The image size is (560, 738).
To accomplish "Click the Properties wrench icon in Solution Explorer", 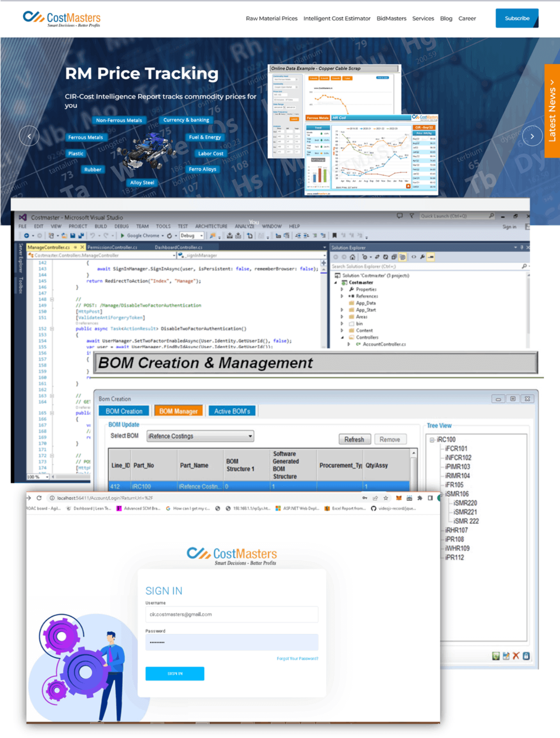I will 422,257.
